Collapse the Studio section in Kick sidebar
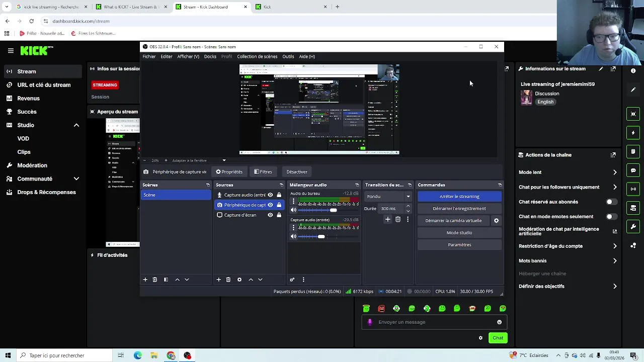Image resolution: width=644 pixels, height=362 pixels. (76, 125)
